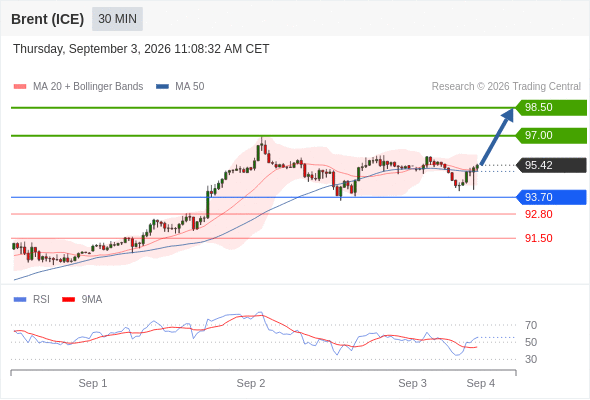
Task: Toggle the RSI legend label
Action: 41,299
